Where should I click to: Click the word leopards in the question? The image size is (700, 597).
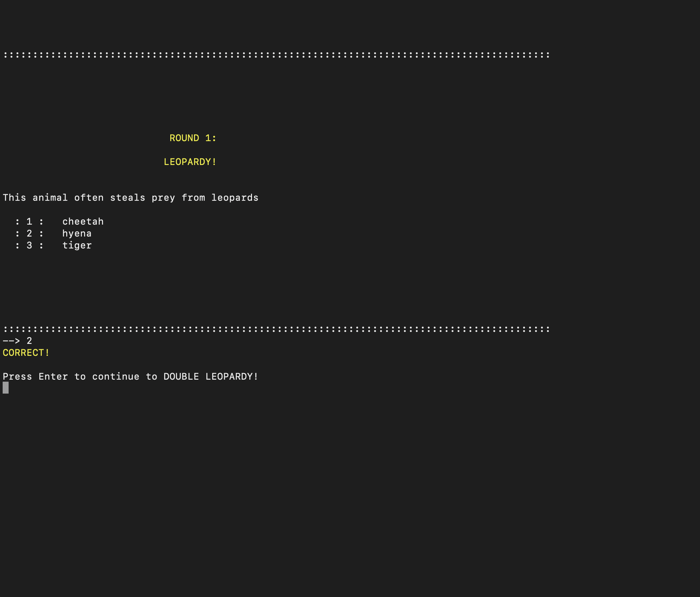(x=235, y=198)
